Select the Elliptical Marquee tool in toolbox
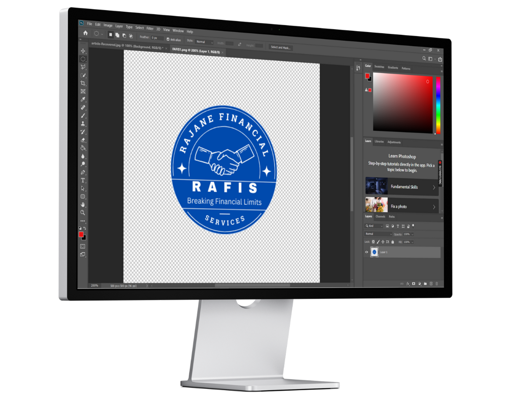532x399 pixels. 83,59
